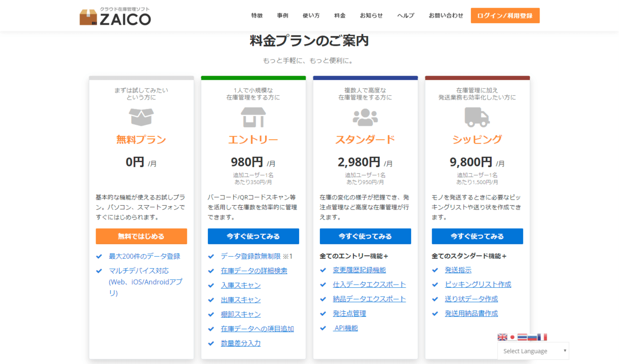Open the 入庫スキャン link
This screenshot has width=619, height=364.
click(240, 286)
